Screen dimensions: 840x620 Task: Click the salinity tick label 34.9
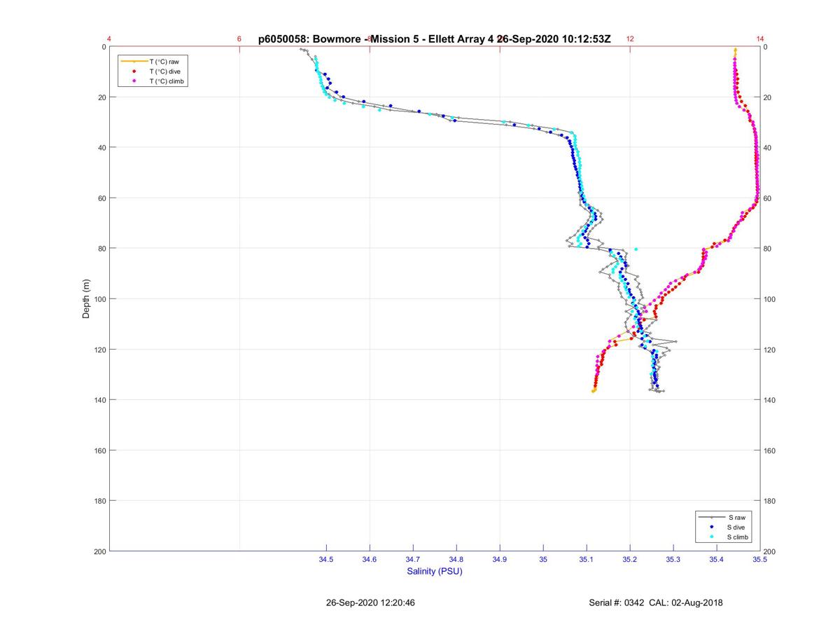pos(500,559)
